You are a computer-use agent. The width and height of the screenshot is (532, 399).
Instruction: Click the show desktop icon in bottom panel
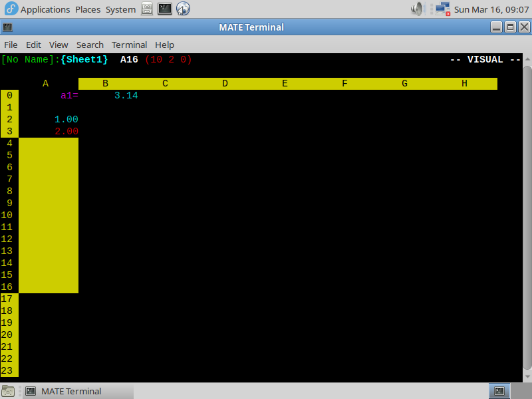click(9, 391)
